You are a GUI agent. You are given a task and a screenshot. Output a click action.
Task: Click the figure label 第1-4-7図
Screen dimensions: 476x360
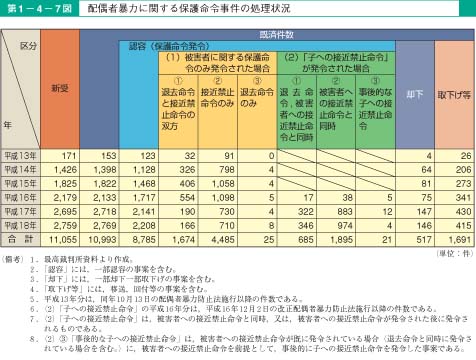tap(39, 8)
